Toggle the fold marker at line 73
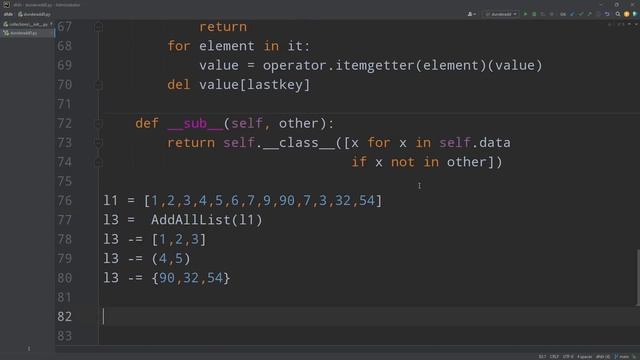Image resolution: width=640 pixels, height=360 pixels. coord(98,143)
